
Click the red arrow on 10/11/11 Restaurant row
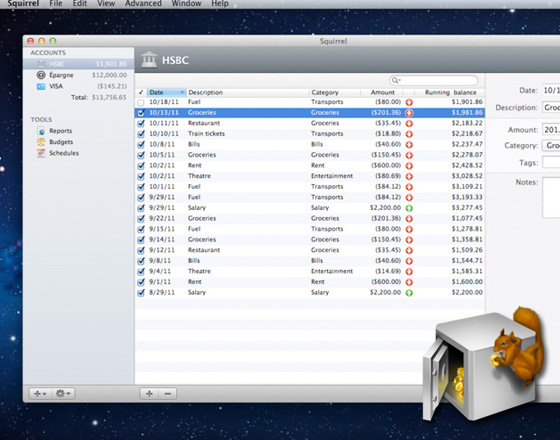click(409, 124)
